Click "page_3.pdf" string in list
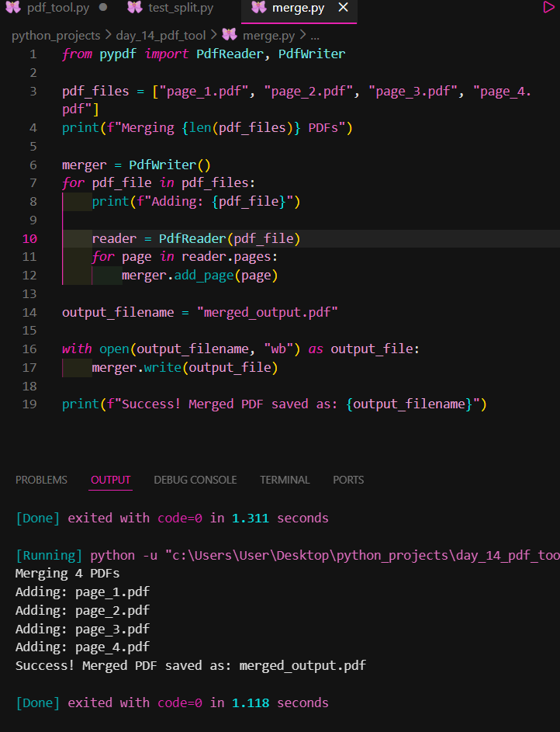The width and height of the screenshot is (560, 732). tap(413, 92)
